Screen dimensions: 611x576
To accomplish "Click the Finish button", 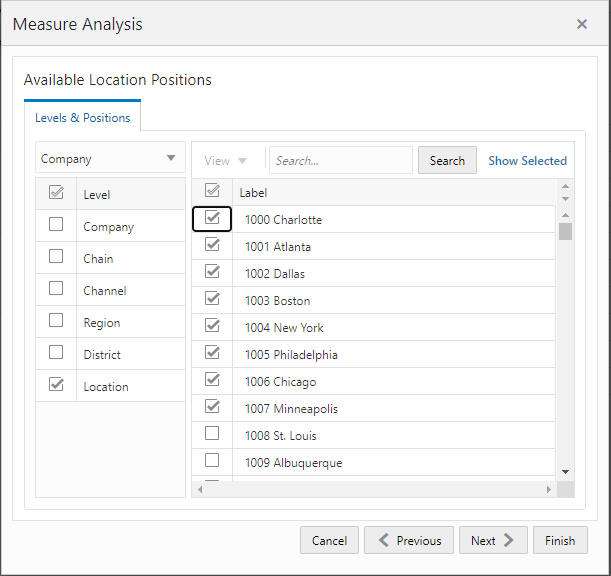I will click(560, 540).
